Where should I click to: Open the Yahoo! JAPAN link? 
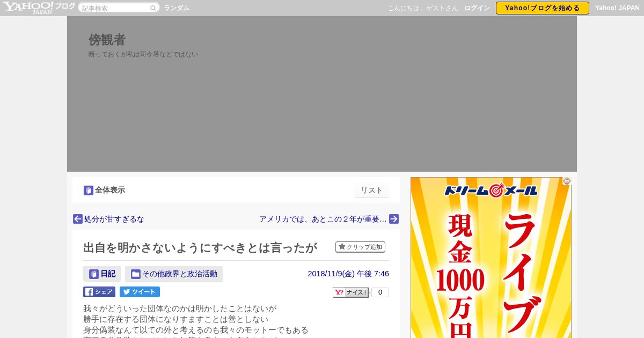pyautogui.click(x=617, y=8)
